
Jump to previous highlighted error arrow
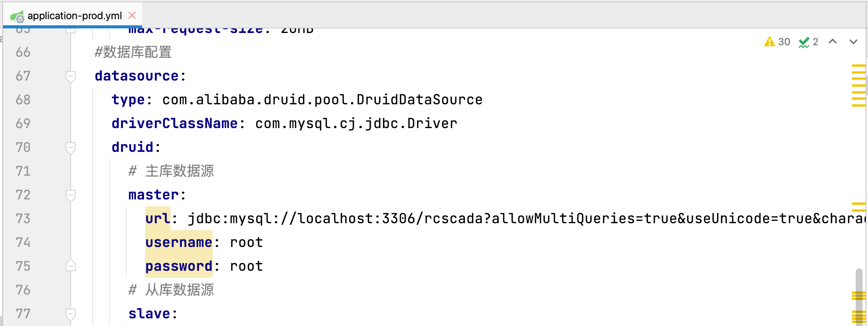click(833, 41)
